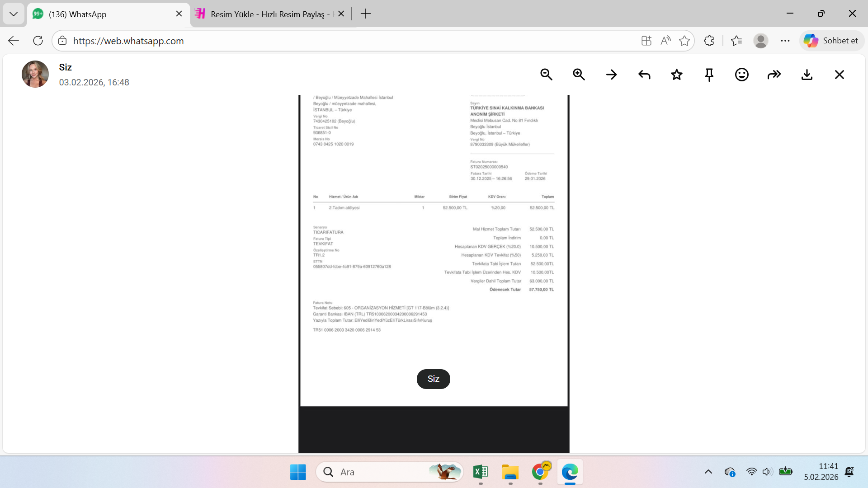Viewport: 868px width, 488px height.
Task: Open notifications bell in taskbar
Action: coord(849,472)
